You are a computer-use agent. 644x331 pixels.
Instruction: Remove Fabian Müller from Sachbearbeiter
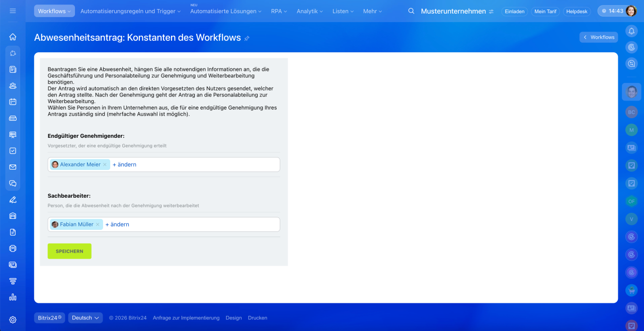pyautogui.click(x=98, y=224)
